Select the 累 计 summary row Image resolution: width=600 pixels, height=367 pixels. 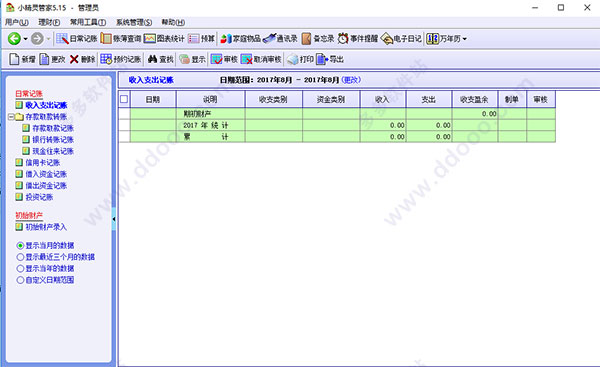(337, 137)
